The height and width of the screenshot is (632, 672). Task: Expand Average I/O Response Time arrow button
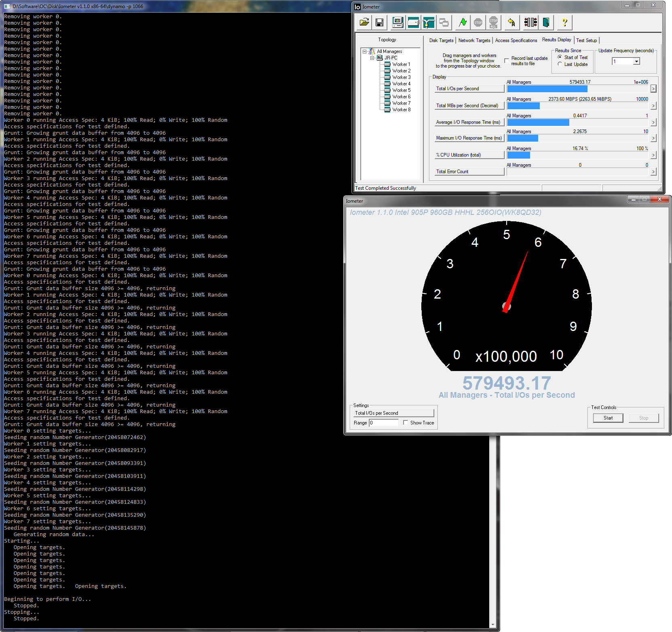click(x=653, y=122)
